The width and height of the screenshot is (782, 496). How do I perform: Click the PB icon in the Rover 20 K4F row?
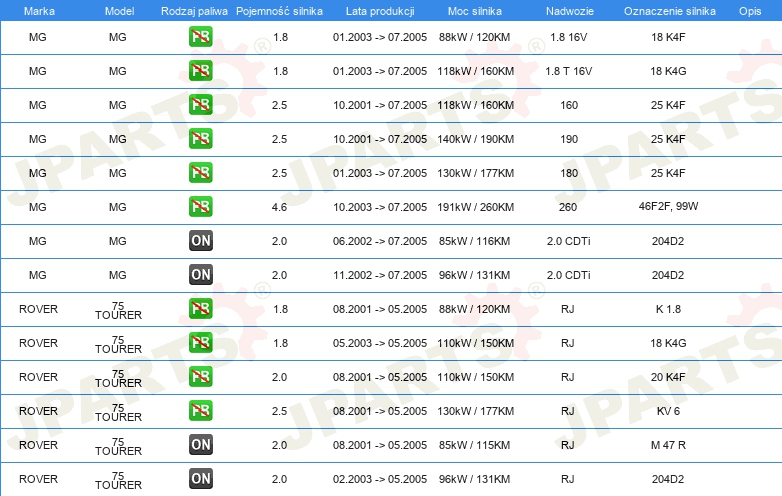200,377
